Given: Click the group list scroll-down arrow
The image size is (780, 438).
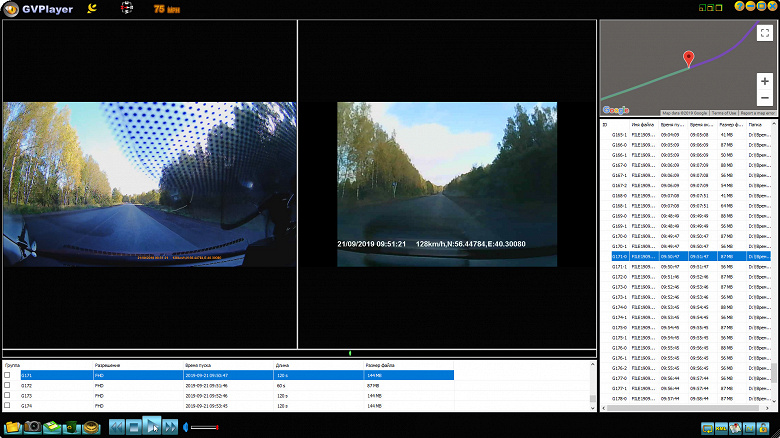Looking at the screenshot, I should pos(592,408).
